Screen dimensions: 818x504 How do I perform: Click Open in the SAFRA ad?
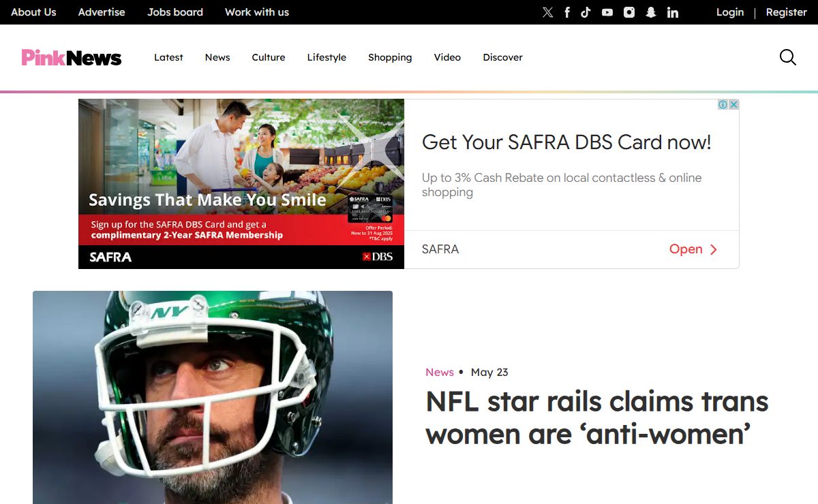click(x=686, y=249)
